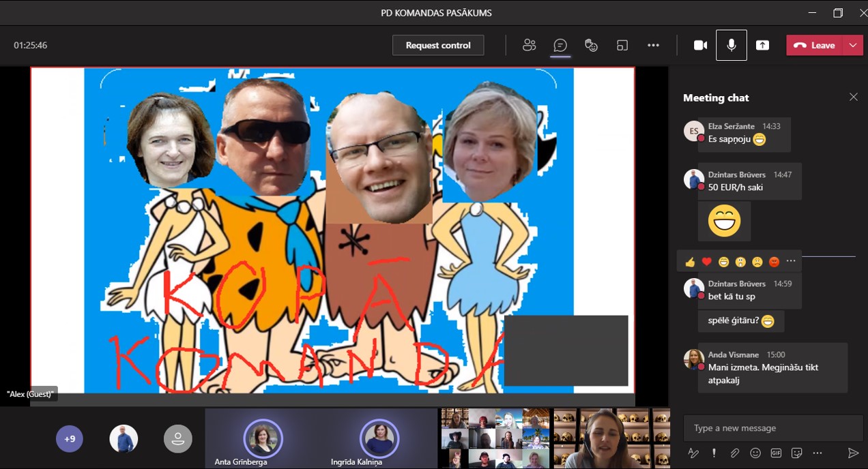This screenshot has height=469, width=868.
Task: Show the +9 additional participants
Action: (70, 439)
